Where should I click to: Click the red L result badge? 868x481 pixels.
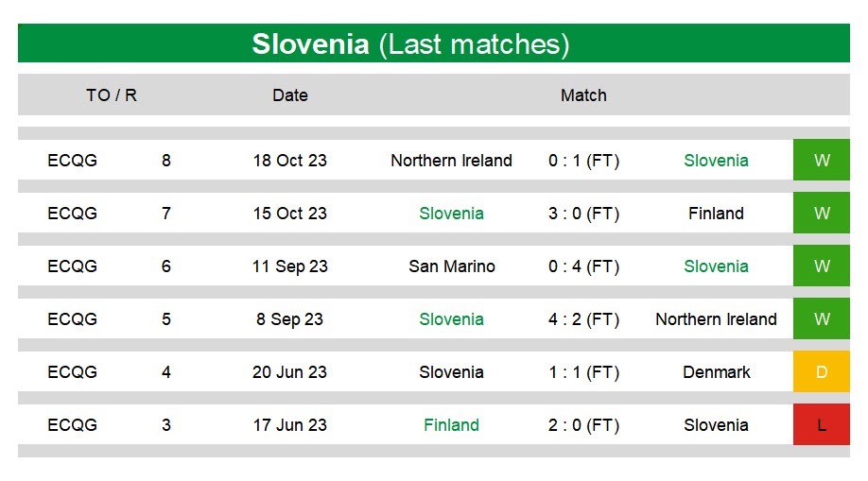(821, 424)
